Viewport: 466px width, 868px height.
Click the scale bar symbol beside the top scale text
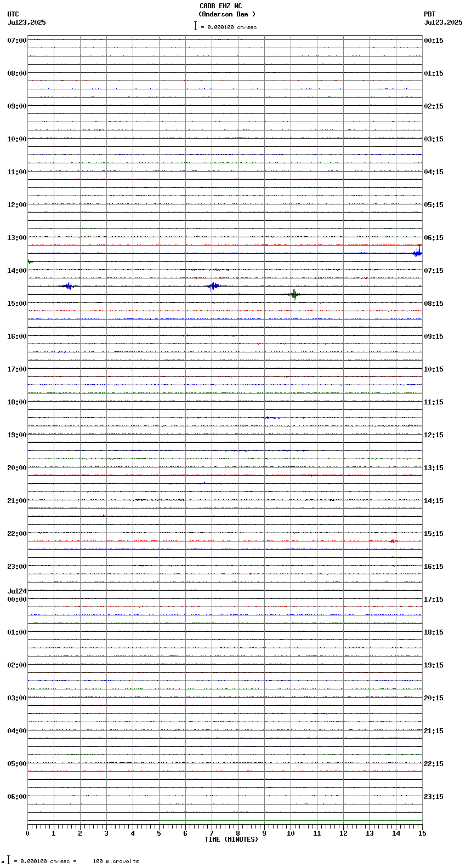click(x=195, y=26)
